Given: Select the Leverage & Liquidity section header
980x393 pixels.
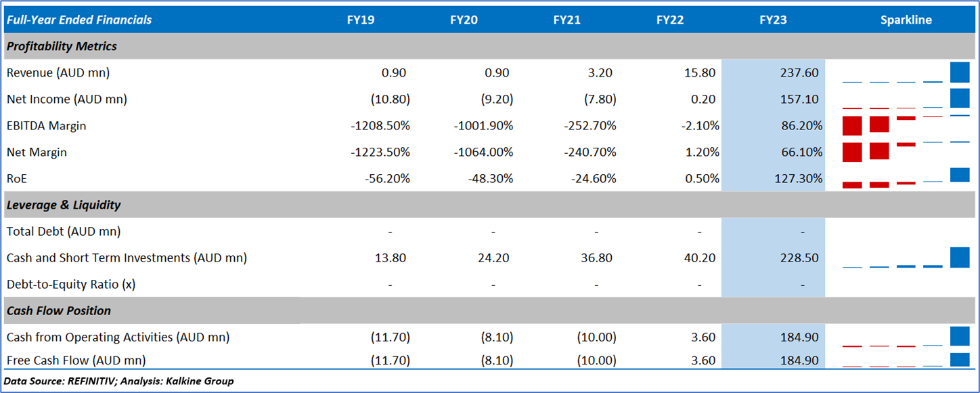Looking at the screenshot, I should pos(64,205).
